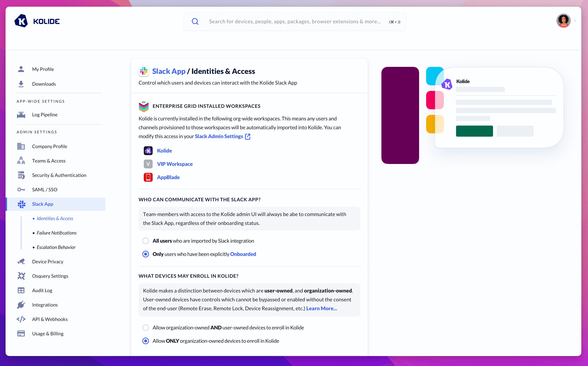Click the Device Privacy camera icon
Viewport: 588px width, 366px height.
click(21, 262)
